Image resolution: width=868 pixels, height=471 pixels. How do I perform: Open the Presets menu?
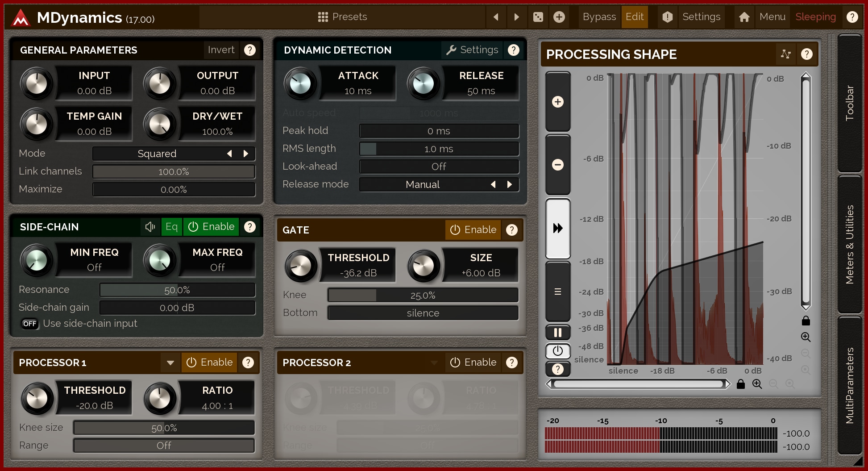tap(342, 17)
